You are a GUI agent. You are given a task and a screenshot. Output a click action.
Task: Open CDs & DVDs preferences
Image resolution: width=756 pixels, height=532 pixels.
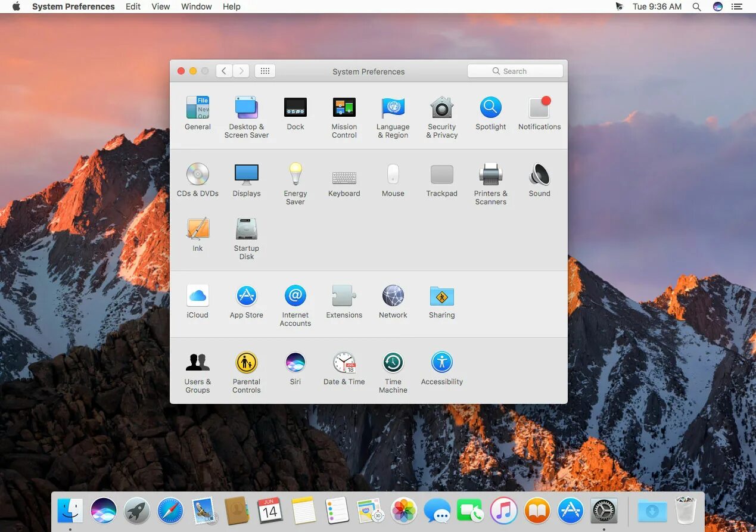(x=198, y=180)
